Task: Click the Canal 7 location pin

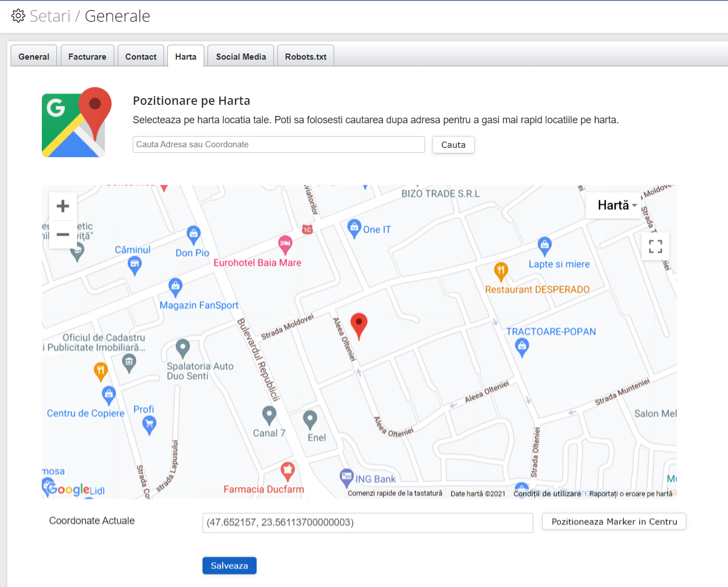Action: pyautogui.click(x=269, y=416)
